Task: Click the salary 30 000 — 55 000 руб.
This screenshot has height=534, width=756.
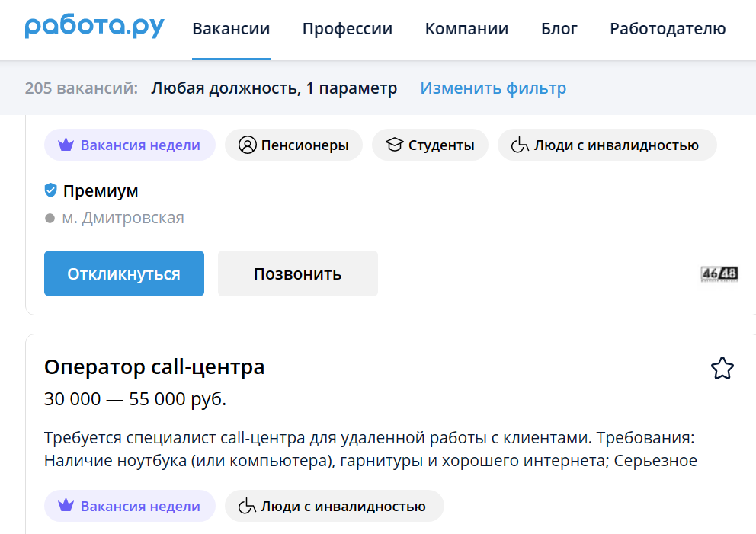Action: click(135, 399)
